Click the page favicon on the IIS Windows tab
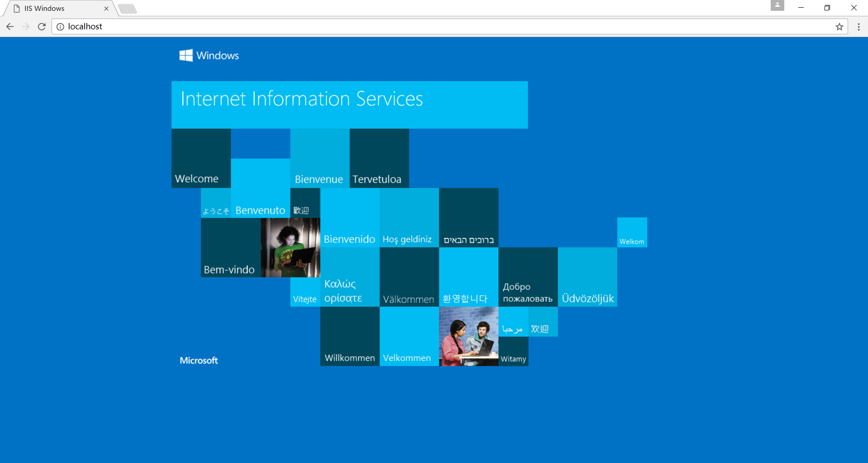Screen dimensions: 868x463 pos(15,8)
